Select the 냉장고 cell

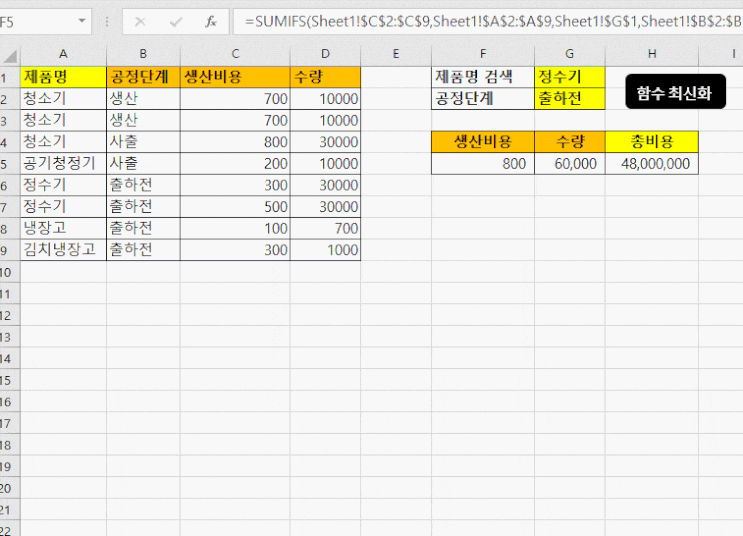[x=63, y=228]
